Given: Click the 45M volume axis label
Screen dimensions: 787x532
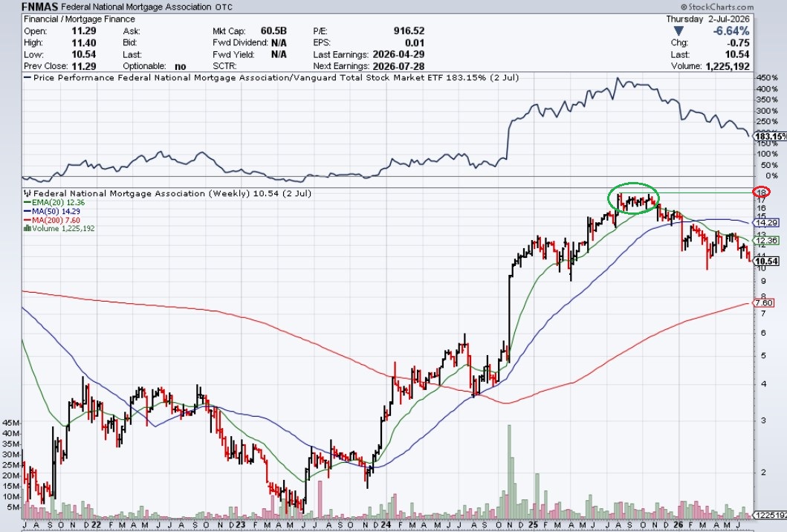Looking at the screenshot, I should tap(11, 423).
